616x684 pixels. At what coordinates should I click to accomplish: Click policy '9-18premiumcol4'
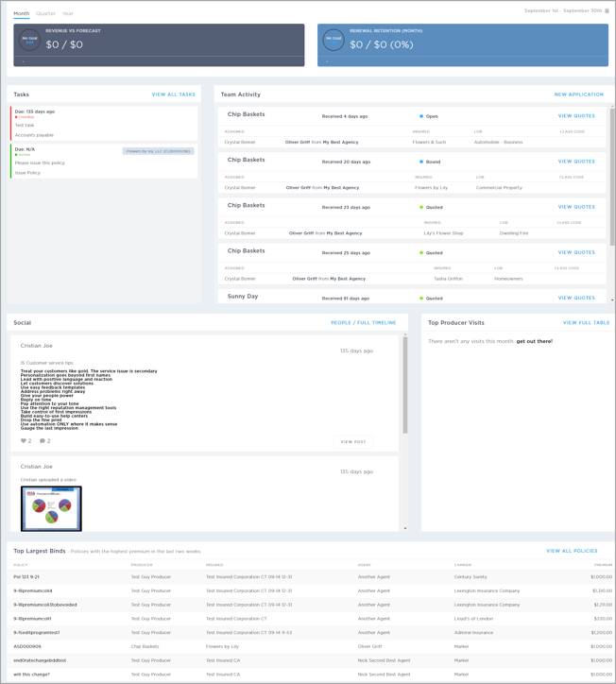[33, 590]
